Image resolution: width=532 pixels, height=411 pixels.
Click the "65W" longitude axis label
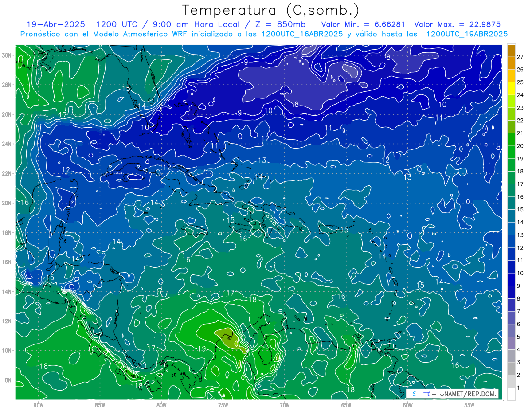[346, 405]
